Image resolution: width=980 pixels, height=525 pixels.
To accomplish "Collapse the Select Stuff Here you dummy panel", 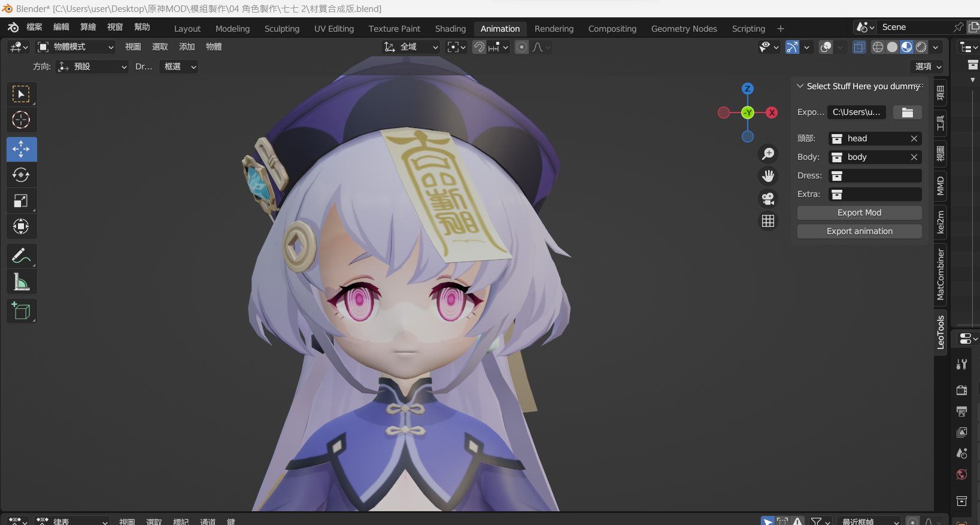I will click(800, 86).
